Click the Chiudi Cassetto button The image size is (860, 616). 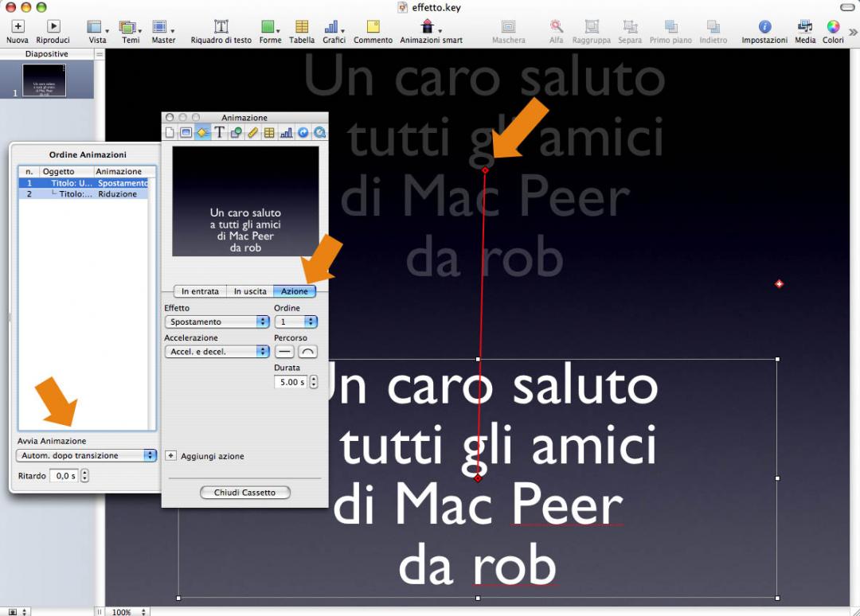pos(244,492)
